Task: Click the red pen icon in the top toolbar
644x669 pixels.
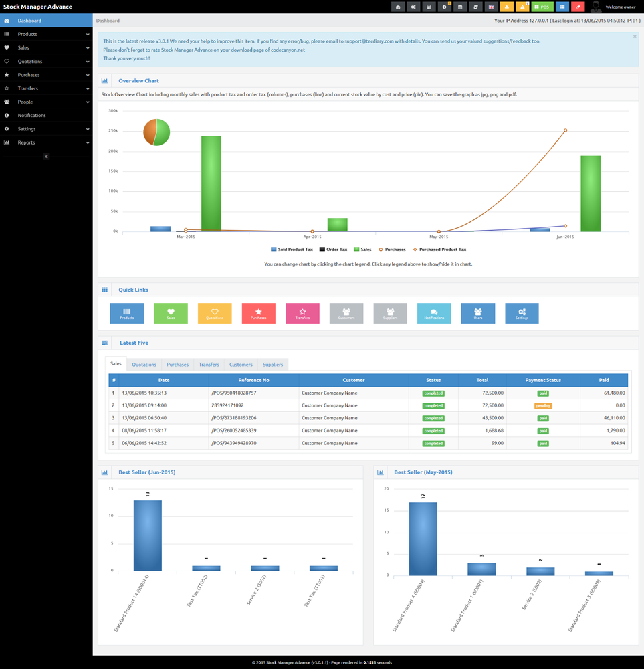Action: (x=578, y=7)
